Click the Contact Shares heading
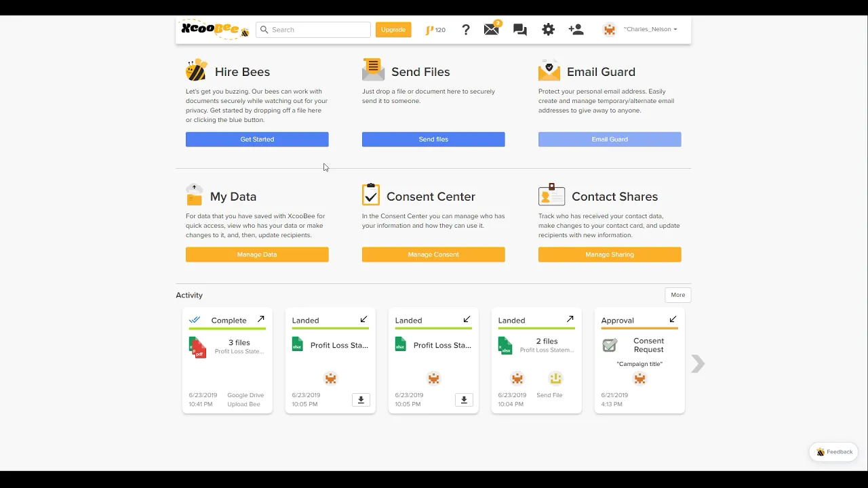The image size is (868, 488). click(x=614, y=197)
